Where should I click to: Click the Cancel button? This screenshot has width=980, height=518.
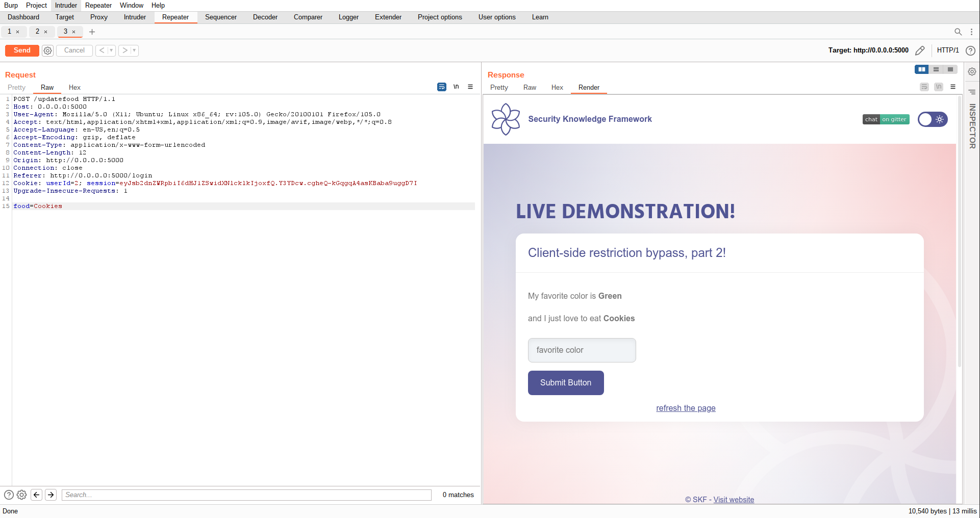click(74, 50)
